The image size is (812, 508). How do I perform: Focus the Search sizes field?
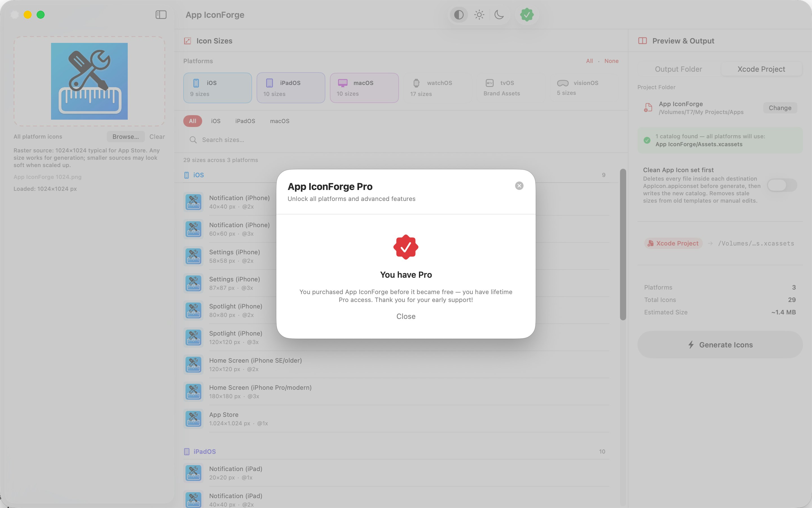(401, 140)
